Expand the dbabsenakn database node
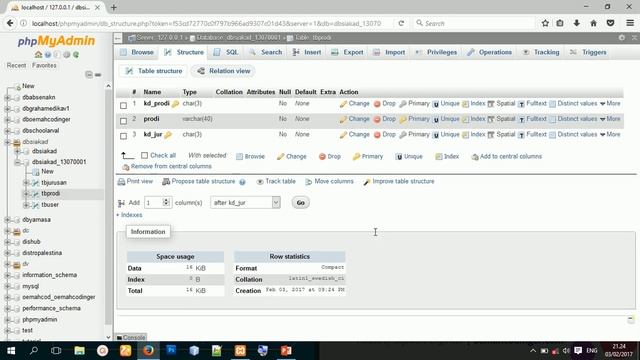This screenshot has width=640, height=360. point(7,98)
